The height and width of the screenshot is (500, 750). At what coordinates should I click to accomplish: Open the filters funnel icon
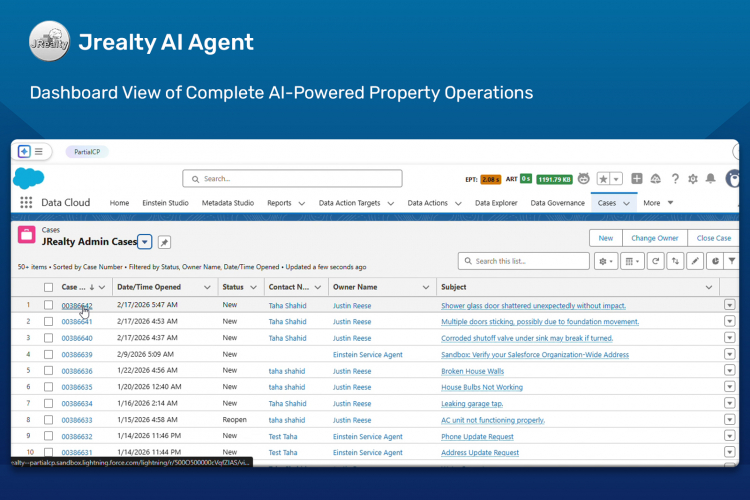[731, 261]
